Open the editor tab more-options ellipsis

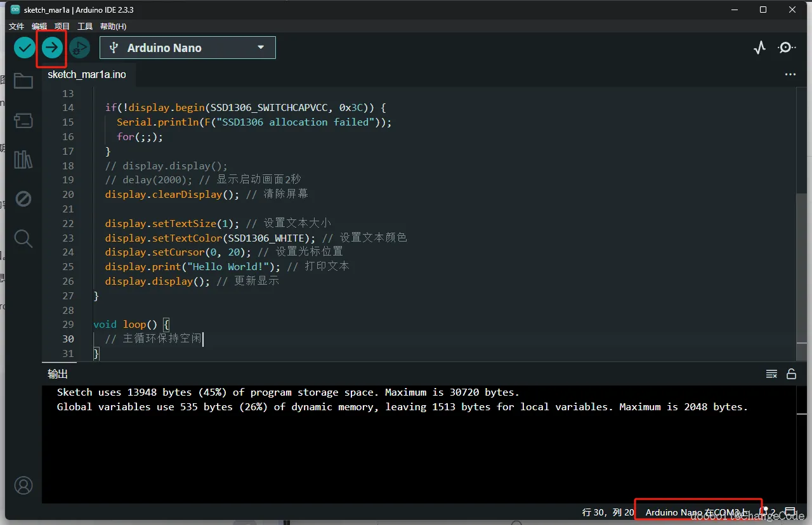click(x=790, y=74)
